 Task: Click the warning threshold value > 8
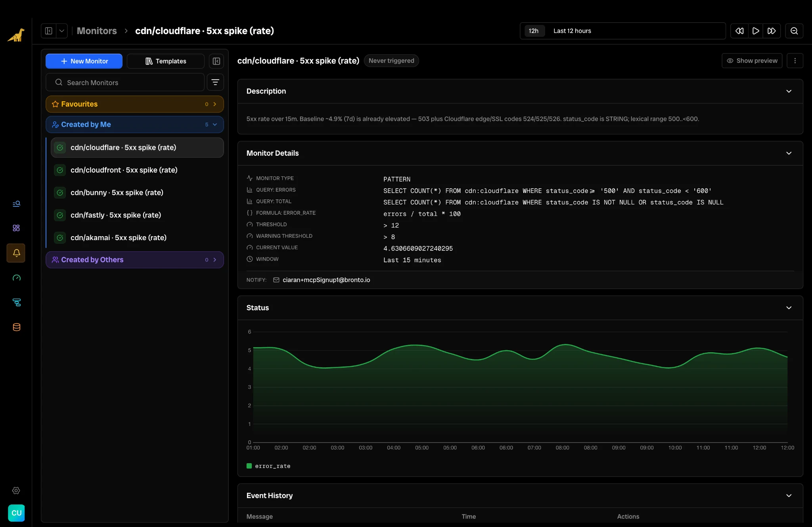pyautogui.click(x=389, y=237)
